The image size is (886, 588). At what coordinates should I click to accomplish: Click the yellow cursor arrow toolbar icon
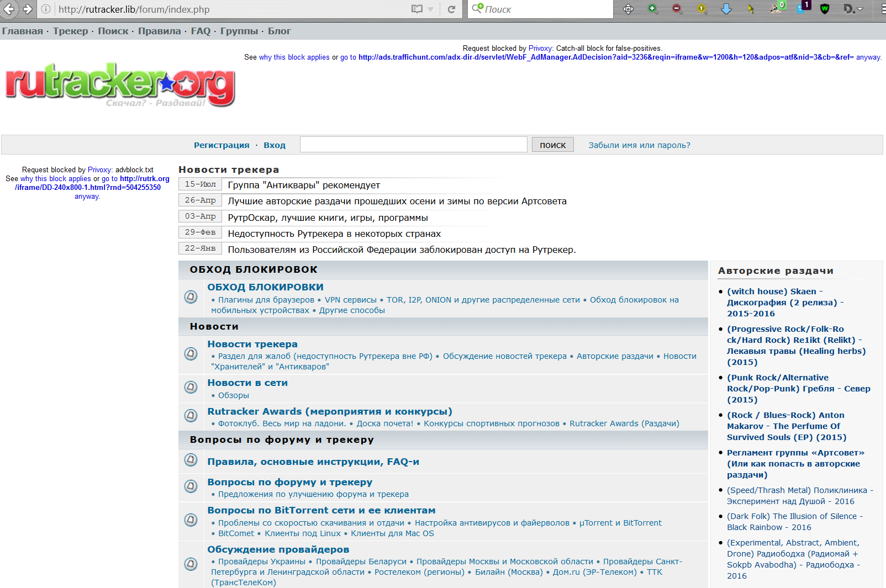[x=751, y=9]
